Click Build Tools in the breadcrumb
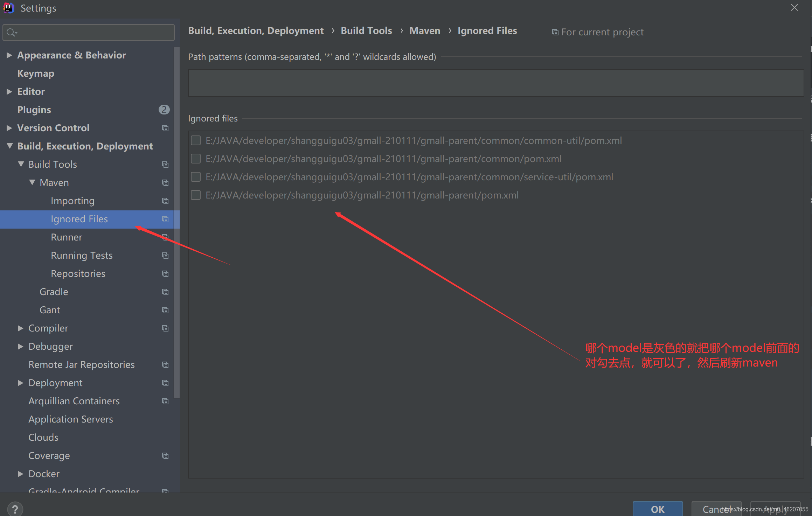Viewport: 812px width, 516px height. [366, 31]
